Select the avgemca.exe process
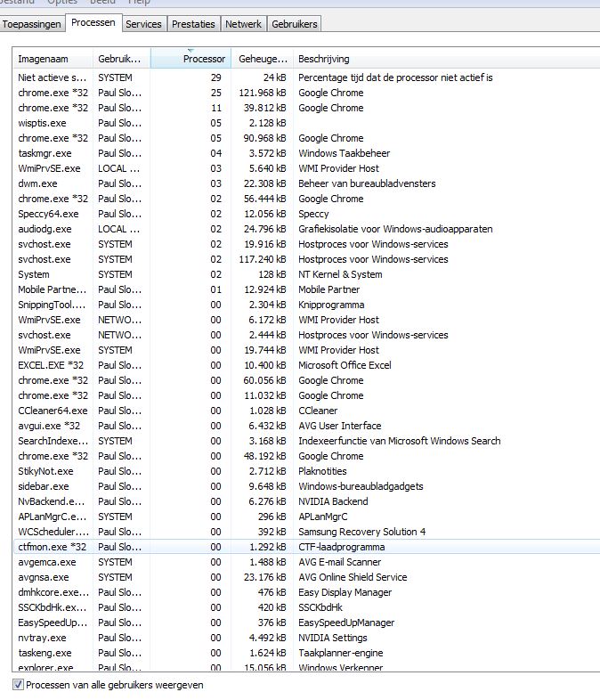Viewport: 600px width, 700px height. click(x=306, y=562)
